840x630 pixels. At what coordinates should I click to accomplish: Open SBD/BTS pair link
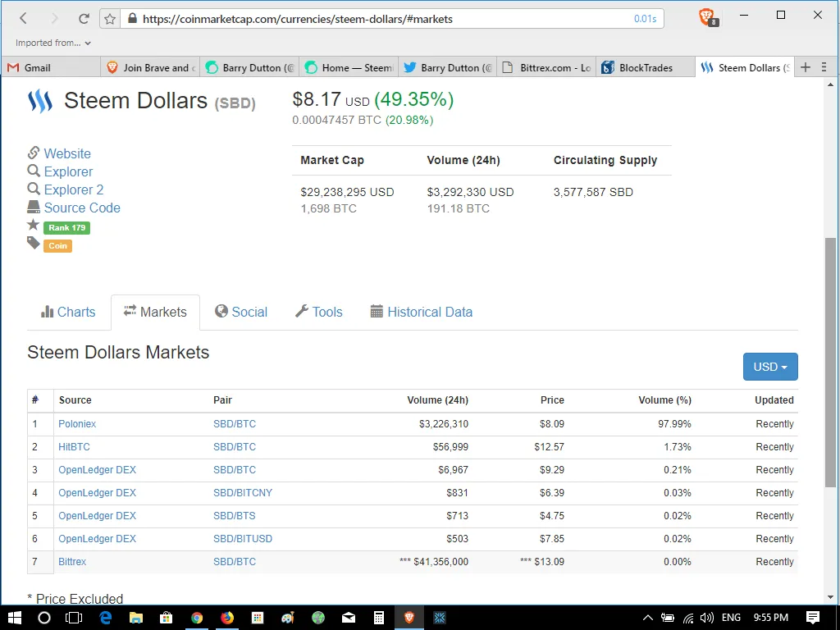click(234, 516)
